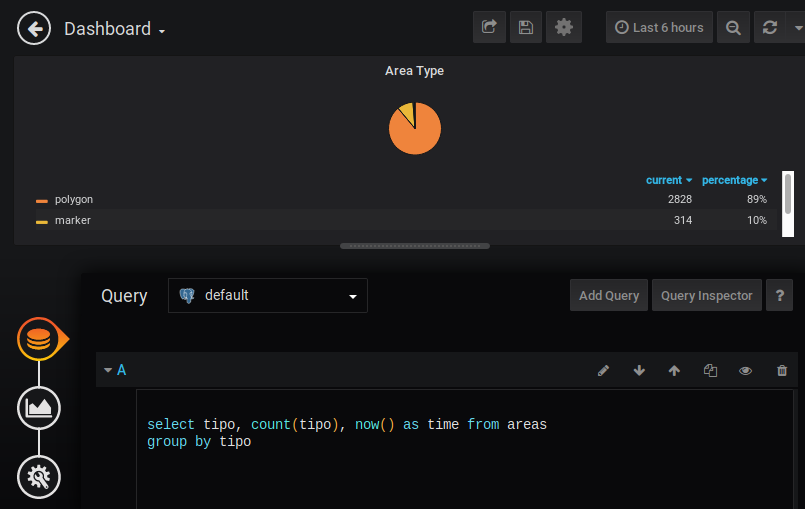The height and width of the screenshot is (509, 805).
Task: Move query A up
Action: (x=674, y=370)
